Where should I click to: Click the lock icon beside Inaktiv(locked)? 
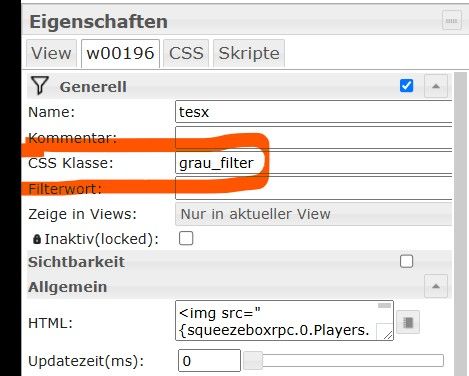(x=37, y=239)
